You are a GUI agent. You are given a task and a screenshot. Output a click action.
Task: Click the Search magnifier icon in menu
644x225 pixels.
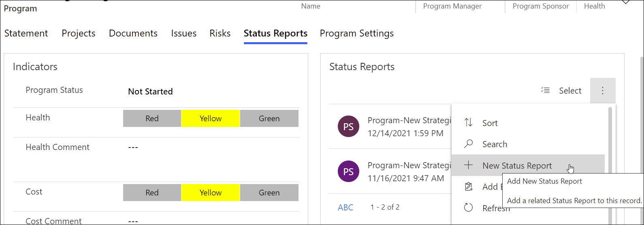pyautogui.click(x=468, y=144)
